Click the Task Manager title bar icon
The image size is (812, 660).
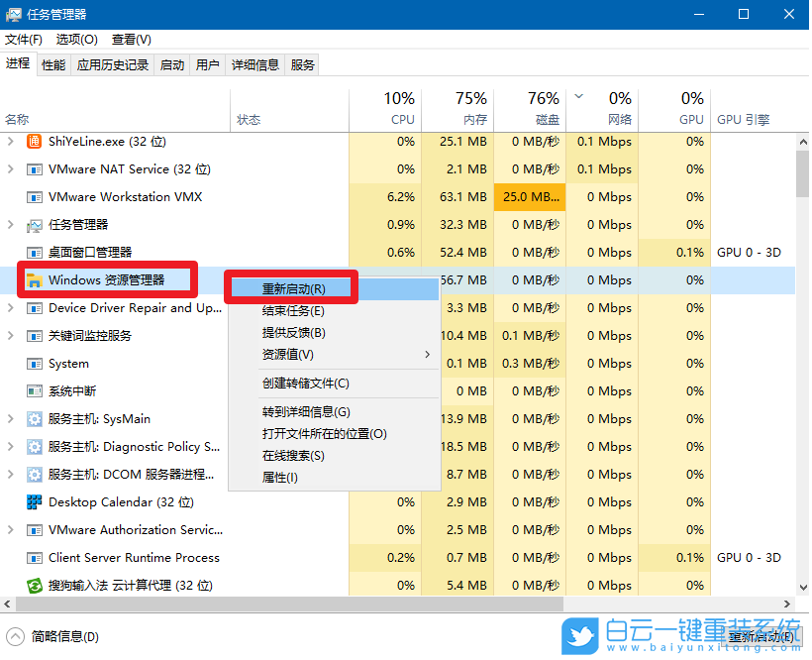click(x=13, y=14)
